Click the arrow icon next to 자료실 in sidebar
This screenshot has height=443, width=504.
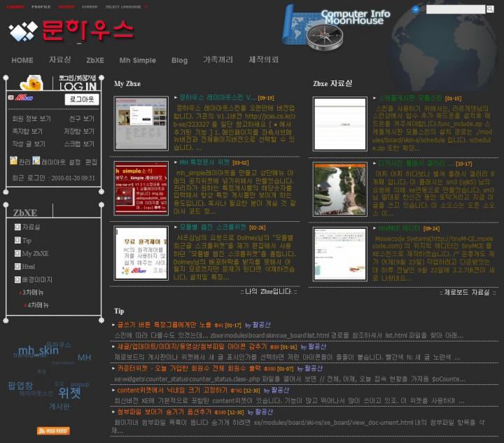coord(17,227)
